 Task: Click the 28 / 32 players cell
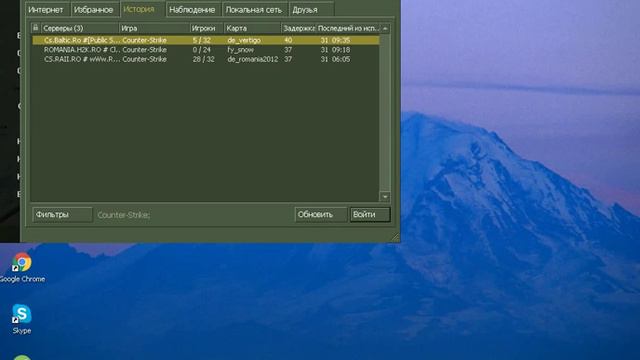point(203,59)
